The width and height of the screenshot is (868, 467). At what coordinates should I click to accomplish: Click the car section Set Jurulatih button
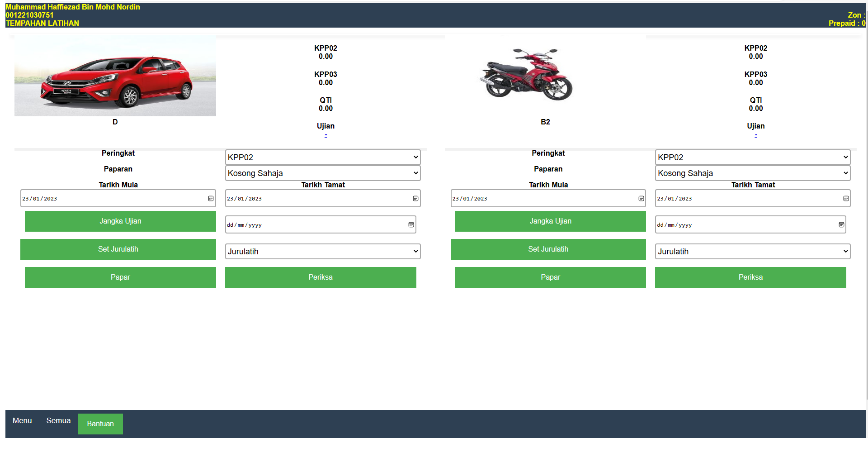[118, 249]
